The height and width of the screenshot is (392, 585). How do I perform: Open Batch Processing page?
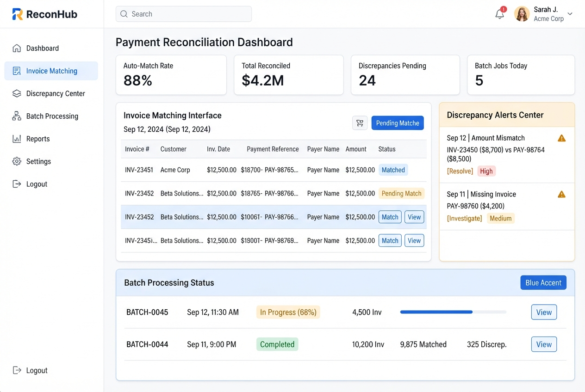tap(51, 116)
